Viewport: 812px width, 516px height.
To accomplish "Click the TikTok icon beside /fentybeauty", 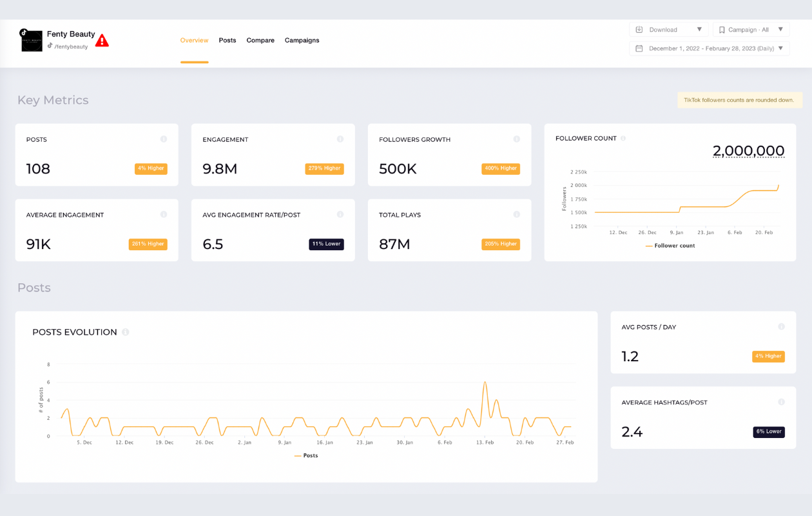I will 50,46.
